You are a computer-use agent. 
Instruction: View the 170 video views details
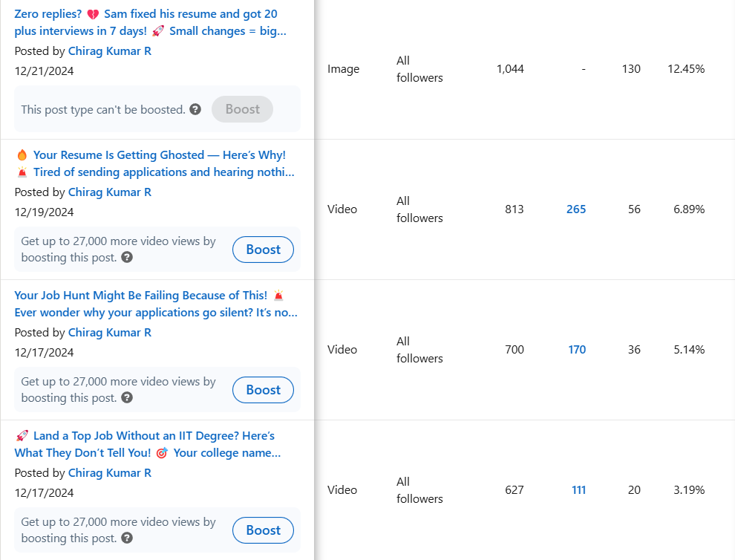coord(577,349)
